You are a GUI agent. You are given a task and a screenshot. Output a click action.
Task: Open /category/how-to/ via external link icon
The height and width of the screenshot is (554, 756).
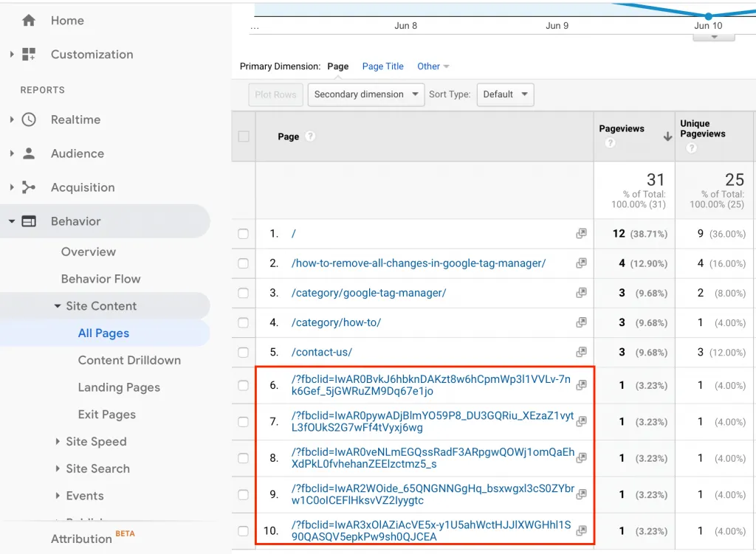pos(582,322)
